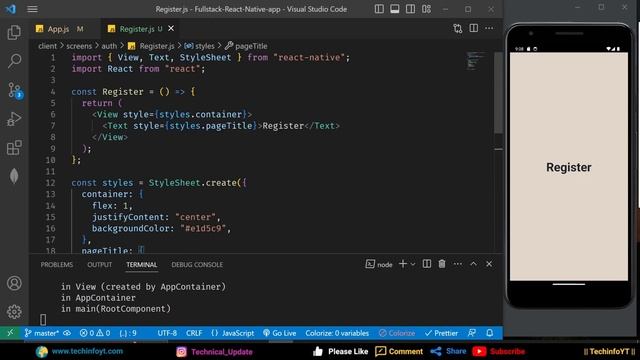The height and width of the screenshot is (360, 640).
Task: Open terminal panel more actions ellipsis
Action: pyautogui.click(x=458, y=264)
